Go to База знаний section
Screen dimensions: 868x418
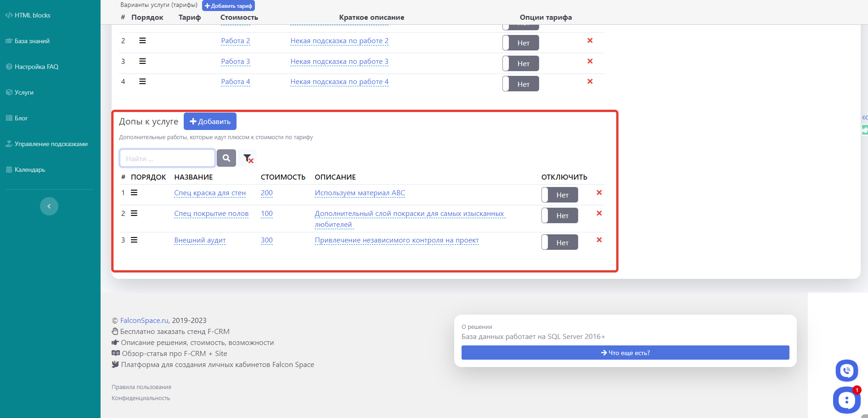[32, 41]
